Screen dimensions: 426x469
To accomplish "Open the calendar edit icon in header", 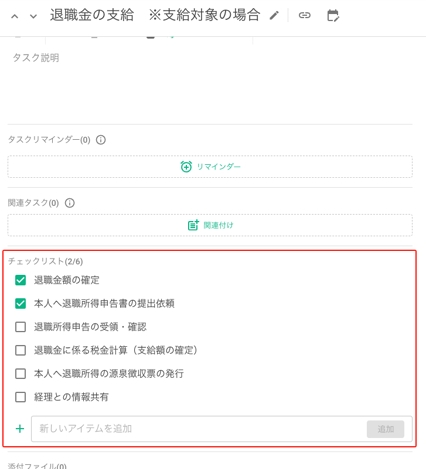I will click(x=333, y=15).
